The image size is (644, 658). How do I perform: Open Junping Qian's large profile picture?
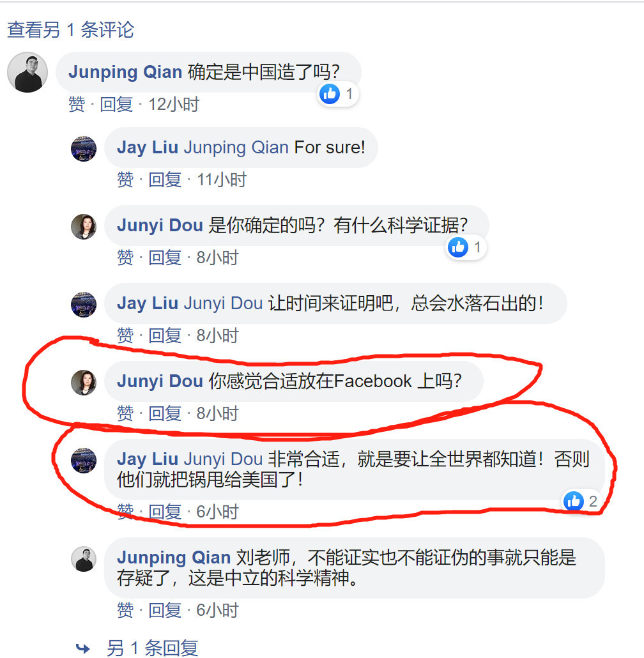click(x=27, y=72)
